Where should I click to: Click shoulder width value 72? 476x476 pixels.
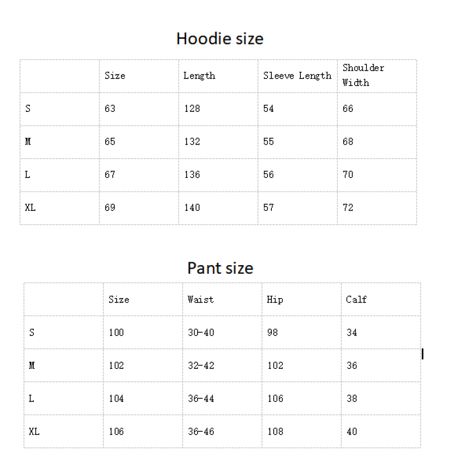(377, 208)
